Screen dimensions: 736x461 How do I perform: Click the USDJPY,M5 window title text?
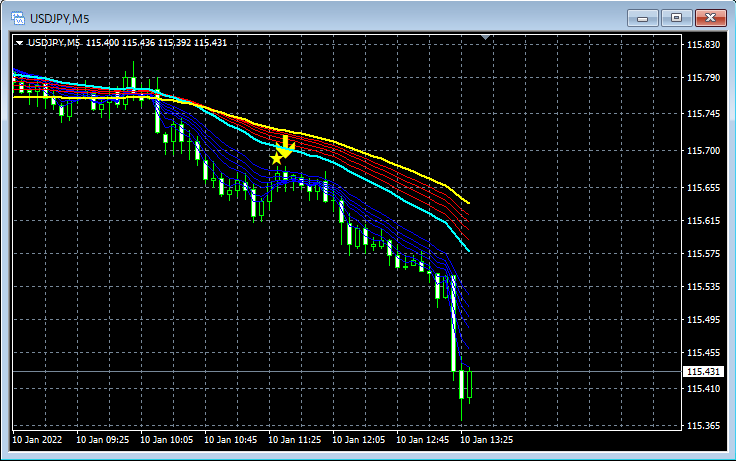tap(60, 19)
